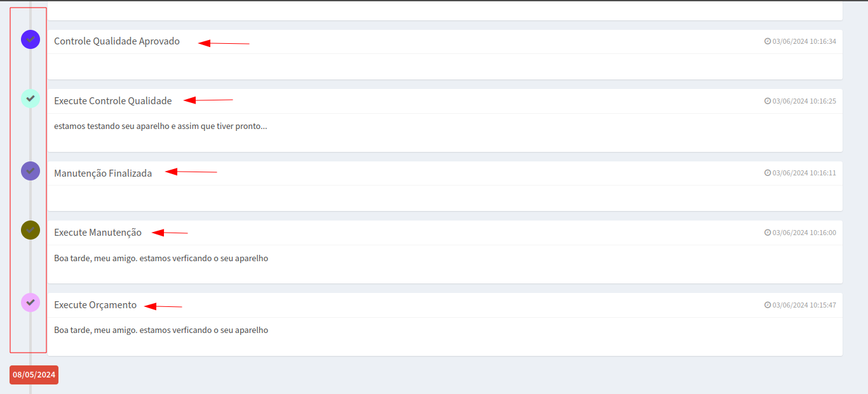The width and height of the screenshot is (868, 394).
Task: Click the message text under Execute Manutenção
Action: [x=161, y=259]
